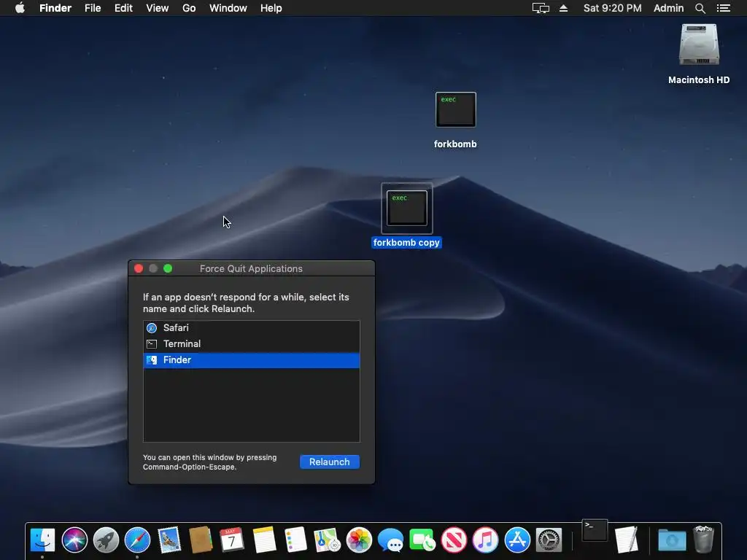This screenshot has height=560, width=747.
Task: Open the Go menu
Action: [x=189, y=8]
